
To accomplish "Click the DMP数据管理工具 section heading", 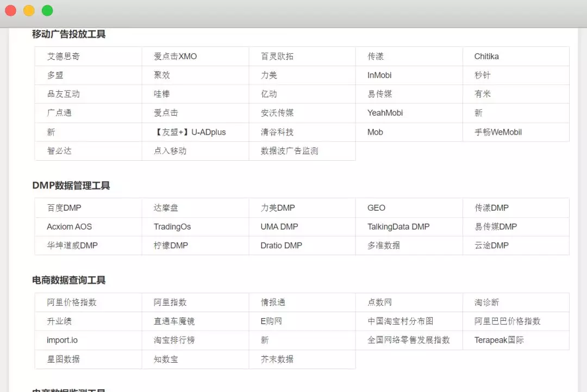I will coord(71,186).
